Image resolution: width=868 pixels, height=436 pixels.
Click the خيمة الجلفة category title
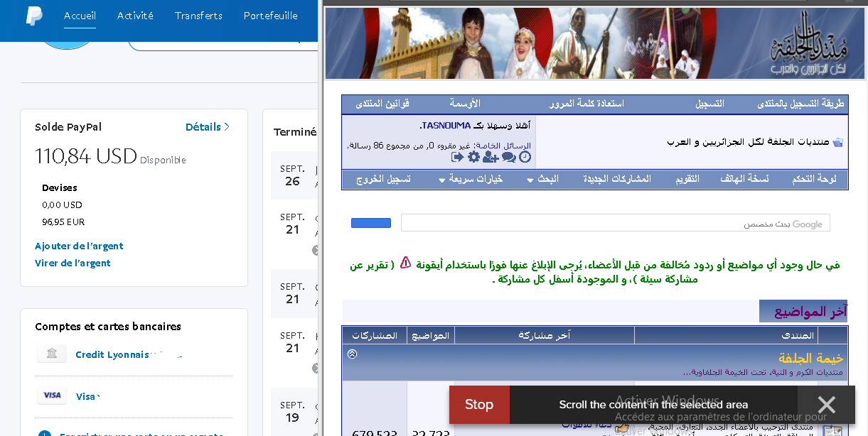[x=811, y=359]
